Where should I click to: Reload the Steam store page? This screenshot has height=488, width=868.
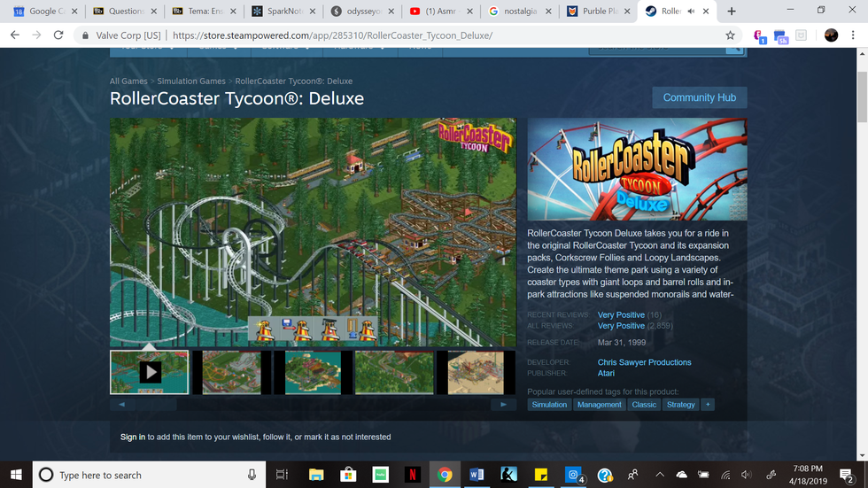(x=58, y=35)
